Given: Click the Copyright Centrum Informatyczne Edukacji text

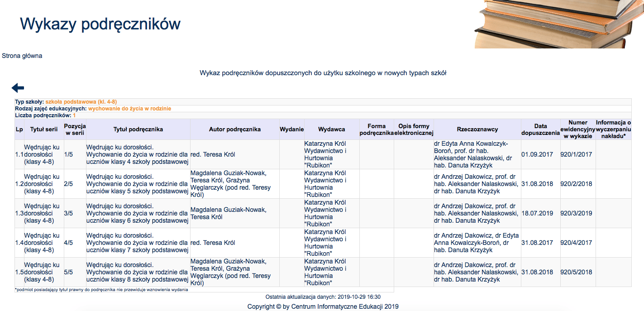Looking at the screenshot, I should click(x=323, y=306).
